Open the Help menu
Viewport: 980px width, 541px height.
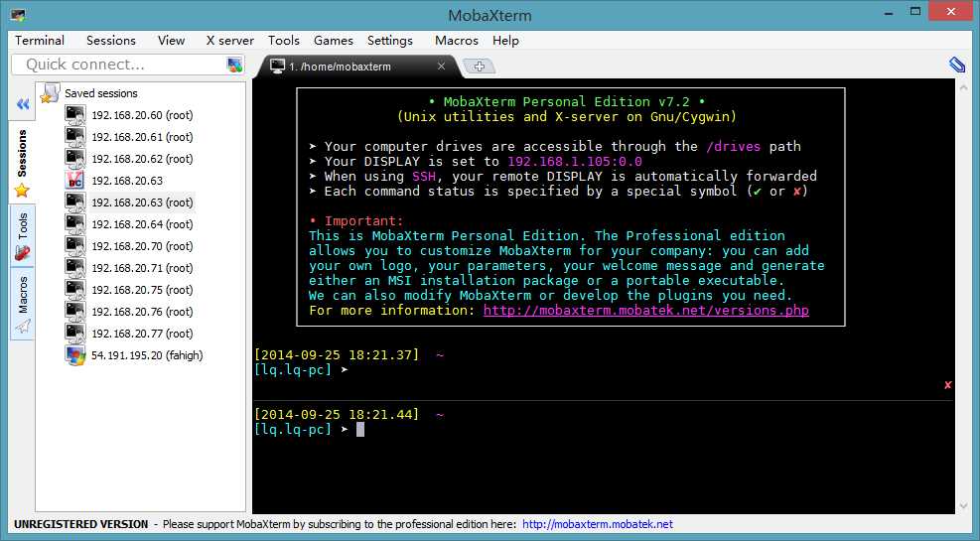coord(505,41)
